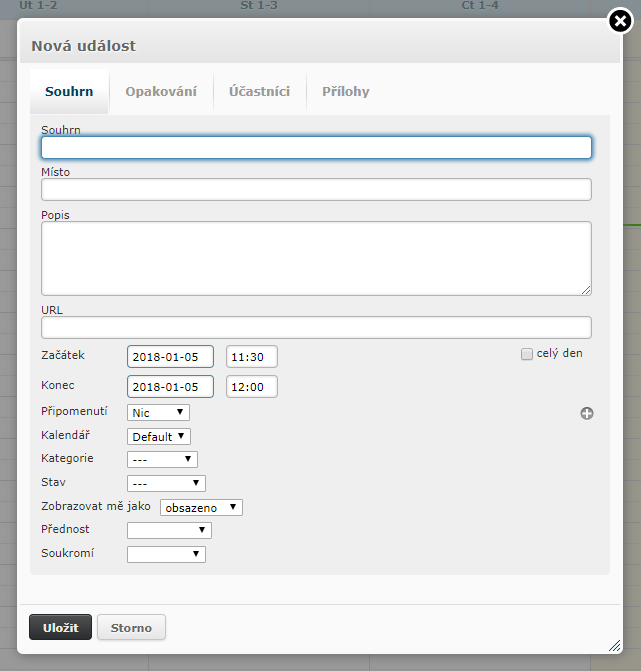Viewport: 641px width, 671px height.
Task: Open the Kategorie dropdown
Action: click(x=162, y=459)
